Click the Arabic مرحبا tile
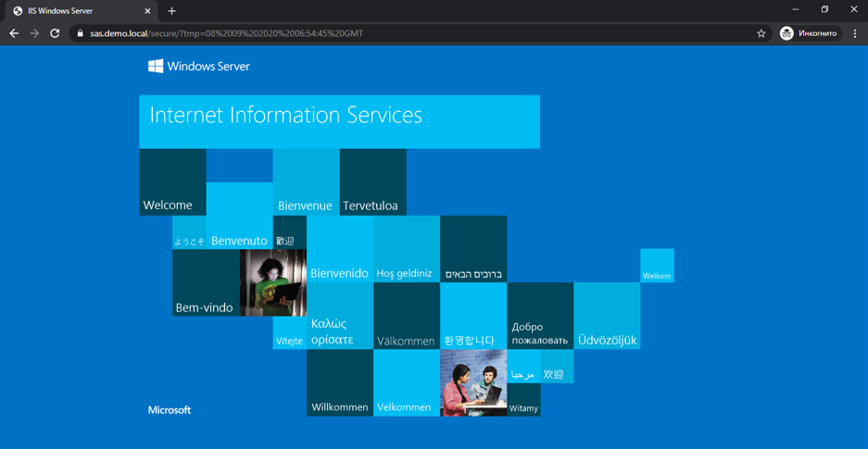This screenshot has height=449, width=868. pyautogui.click(x=523, y=366)
